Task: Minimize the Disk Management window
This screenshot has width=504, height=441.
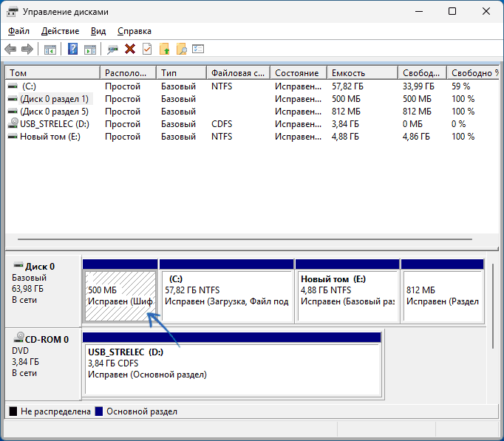Action: 419,12
